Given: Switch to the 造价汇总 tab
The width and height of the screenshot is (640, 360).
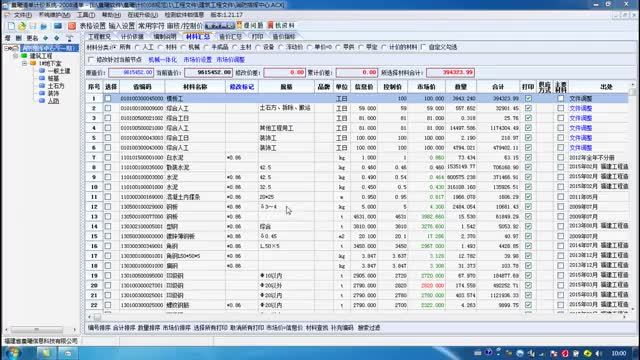Looking at the screenshot, I should [x=231, y=36].
